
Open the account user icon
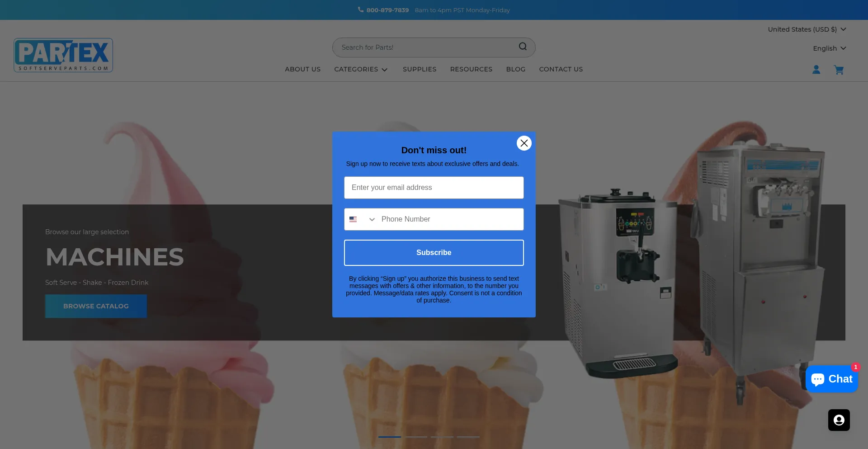[816, 70]
